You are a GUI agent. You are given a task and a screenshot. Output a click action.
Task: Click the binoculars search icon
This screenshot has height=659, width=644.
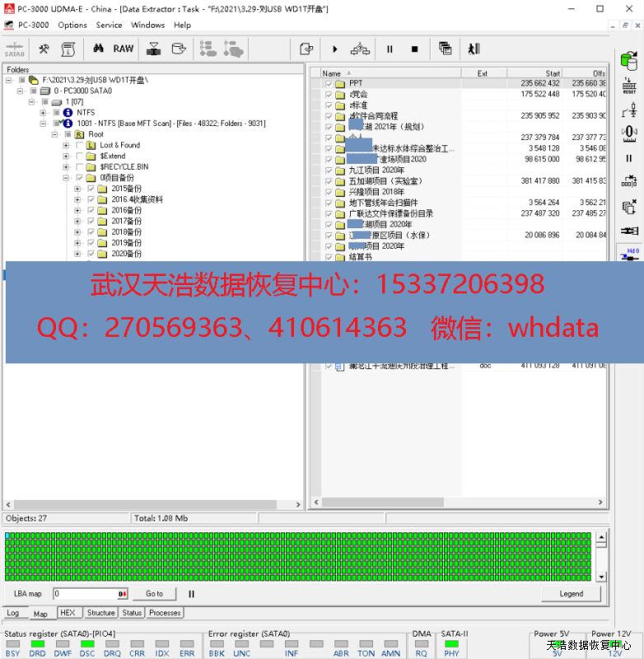[96, 49]
